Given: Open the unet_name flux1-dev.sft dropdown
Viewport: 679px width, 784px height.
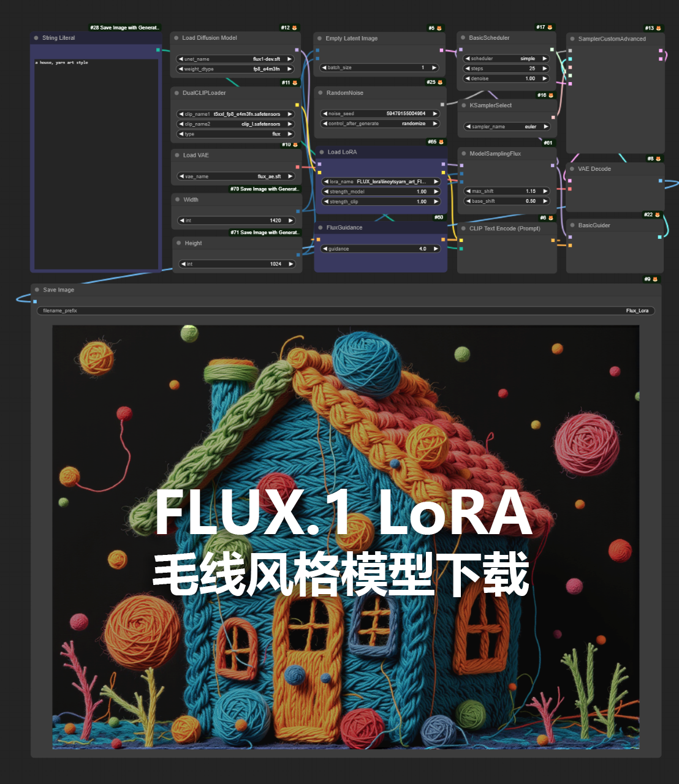Looking at the screenshot, I should click(235, 59).
